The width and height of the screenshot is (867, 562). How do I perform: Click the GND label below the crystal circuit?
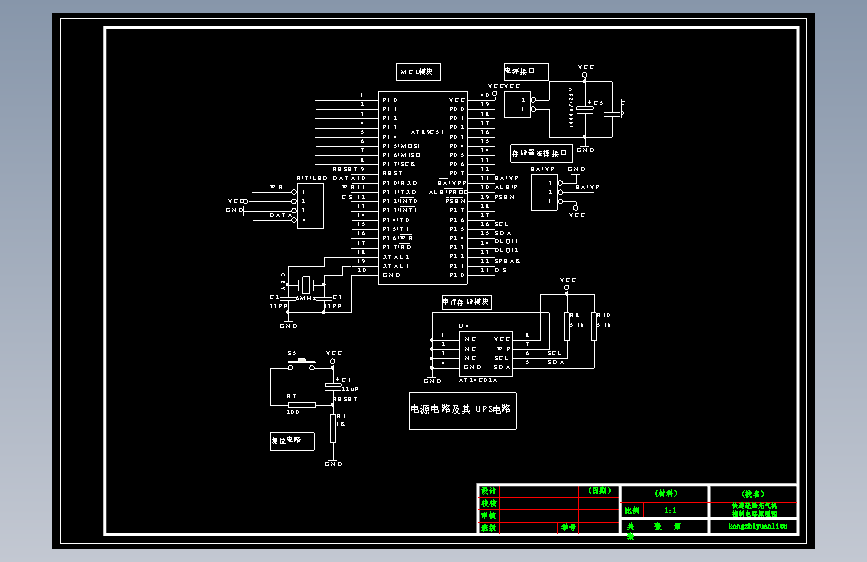click(289, 326)
